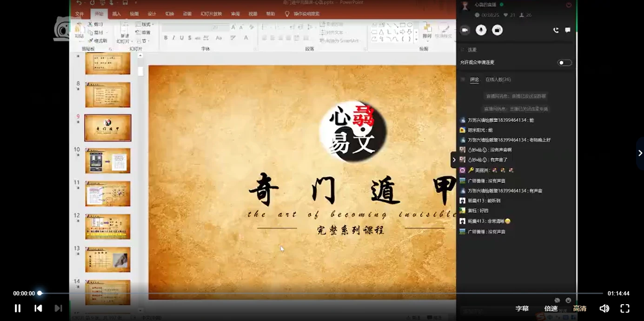Open the 动画 Animations ribbon tab

click(x=187, y=14)
